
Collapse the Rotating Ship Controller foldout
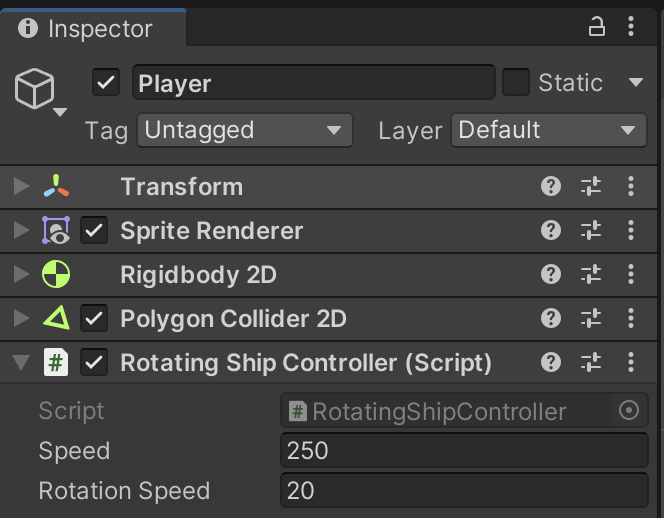pyautogui.click(x=21, y=363)
